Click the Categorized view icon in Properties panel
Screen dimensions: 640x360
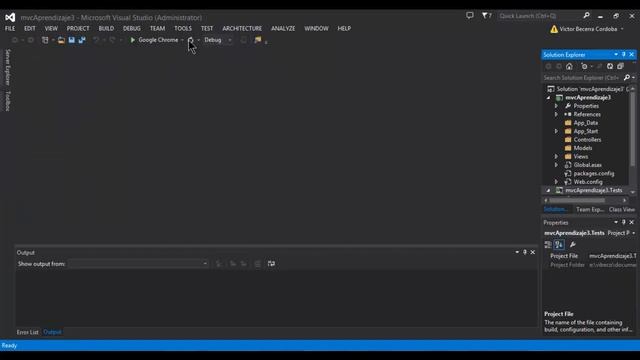(x=548, y=244)
